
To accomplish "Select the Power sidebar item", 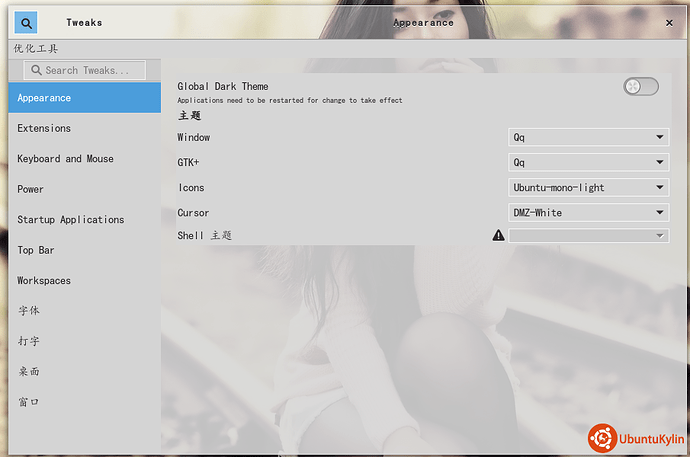I will [84, 189].
